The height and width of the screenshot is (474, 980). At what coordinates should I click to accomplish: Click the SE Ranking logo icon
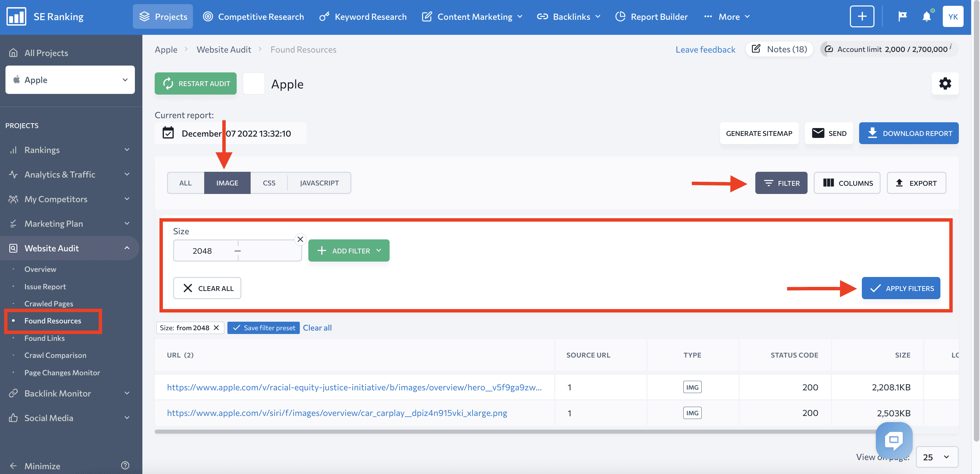[16, 17]
